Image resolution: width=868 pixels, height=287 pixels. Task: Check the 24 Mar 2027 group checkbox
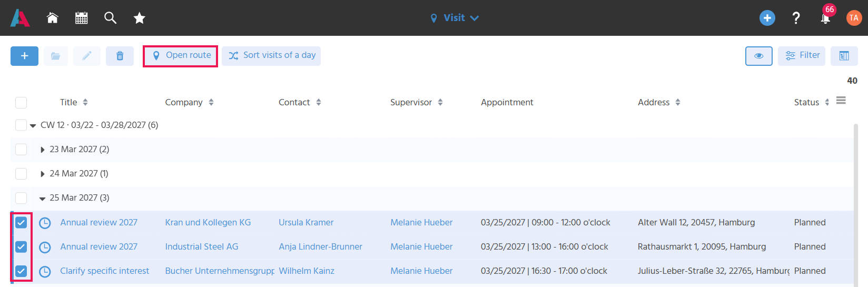[x=21, y=173]
